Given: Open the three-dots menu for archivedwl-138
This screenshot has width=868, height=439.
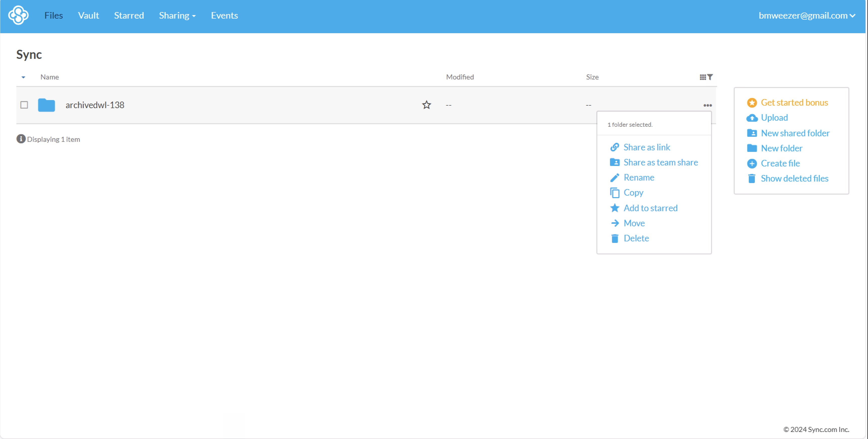Looking at the screenshot, I should [707, 105].
